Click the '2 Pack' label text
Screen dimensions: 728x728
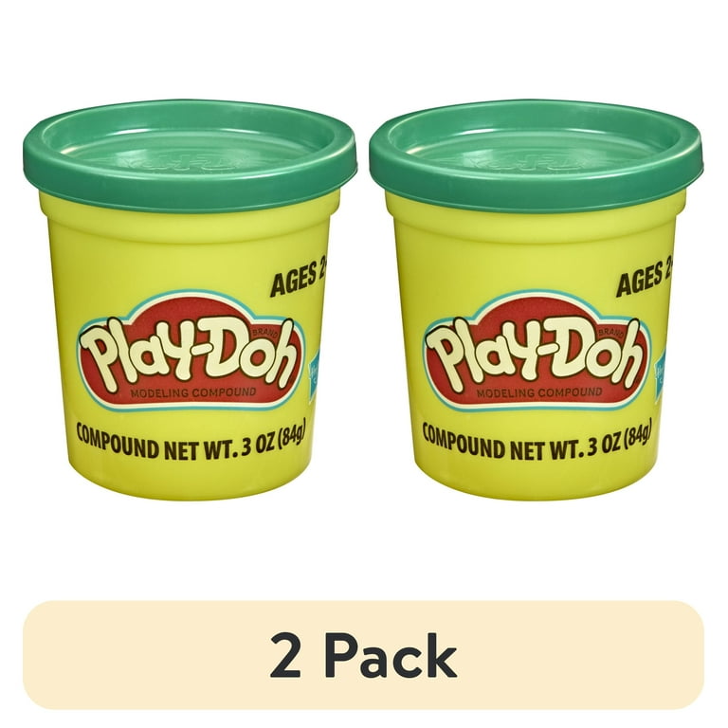364,656
